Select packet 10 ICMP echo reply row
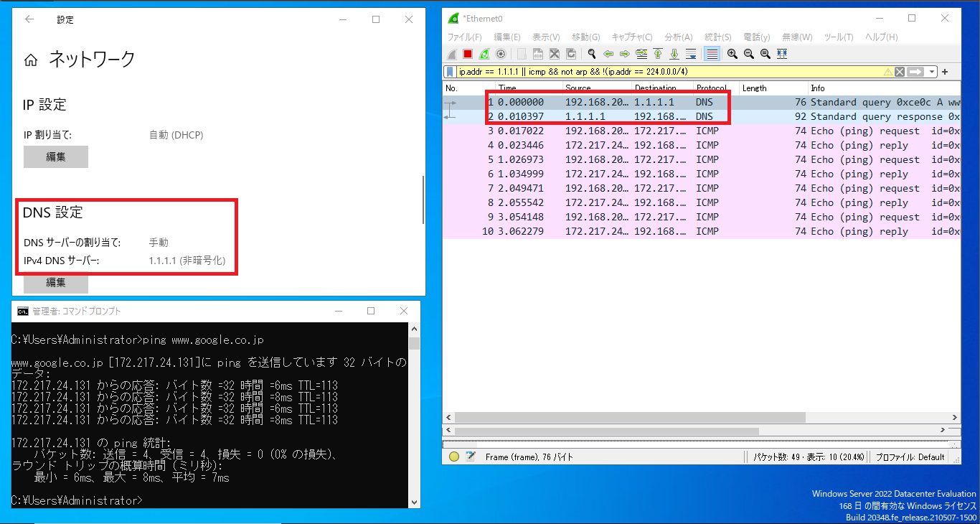 coord(702,231)
